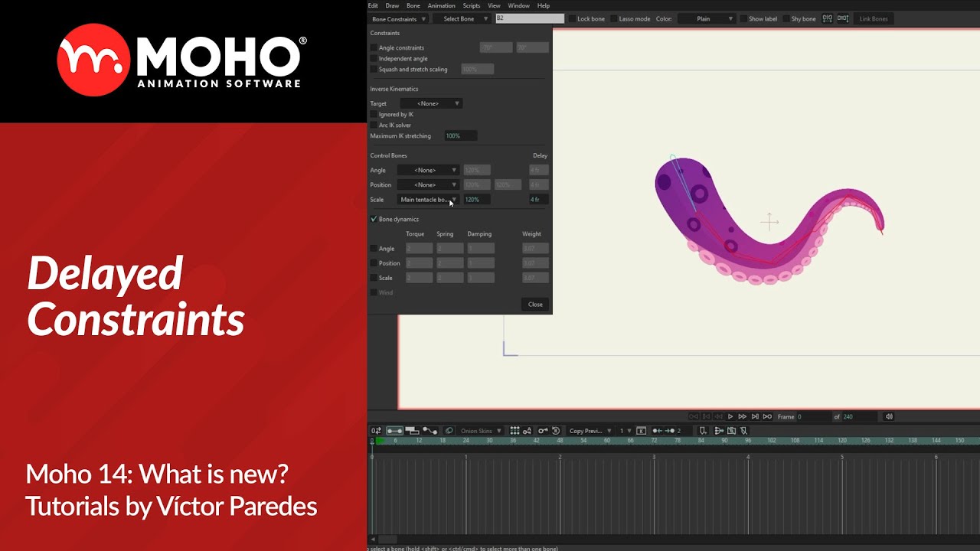The width and height of the screenshot is (980, 551).
Task: Click the Maximum IK stretching field
Action: pyautogui.click(x=461, y=135)
